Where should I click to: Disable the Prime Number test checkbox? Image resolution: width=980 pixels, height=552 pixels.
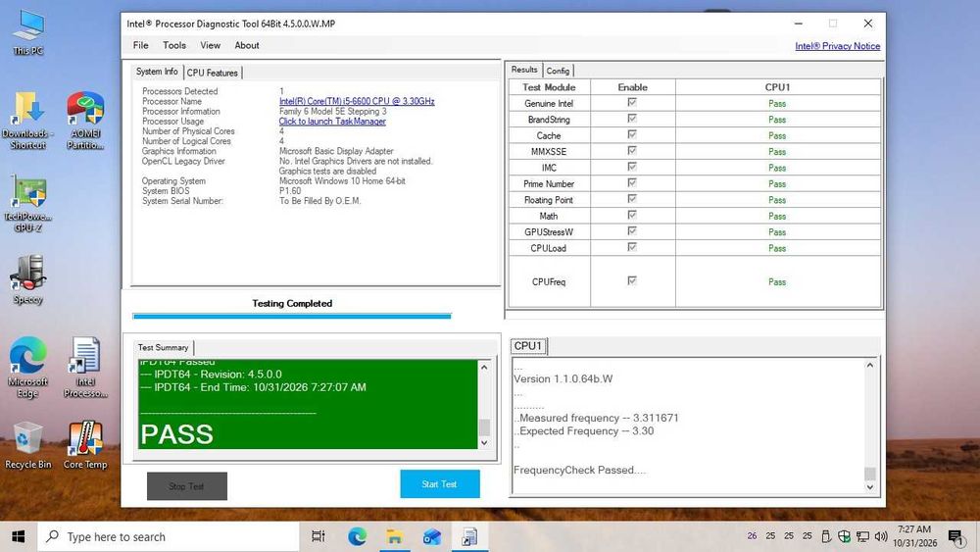(632, 183)
